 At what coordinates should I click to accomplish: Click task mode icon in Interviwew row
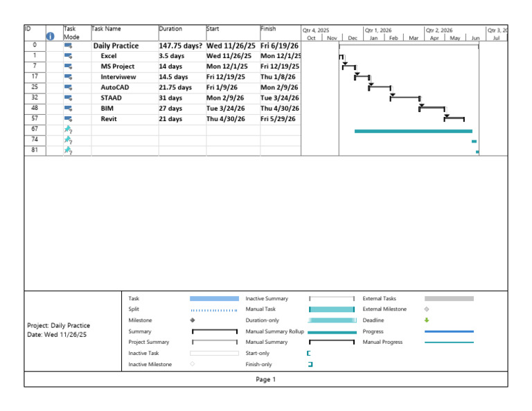coord(68,77)
